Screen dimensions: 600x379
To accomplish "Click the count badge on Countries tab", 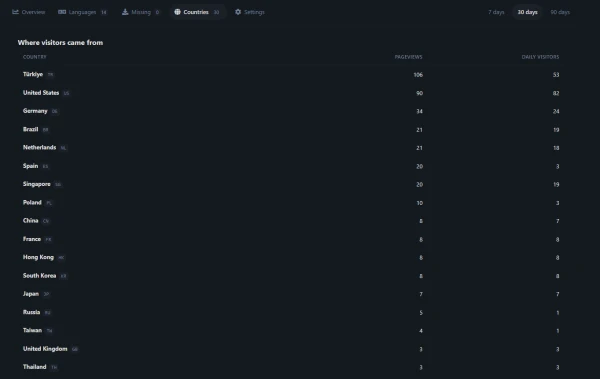I will click(x=216, y=12).
